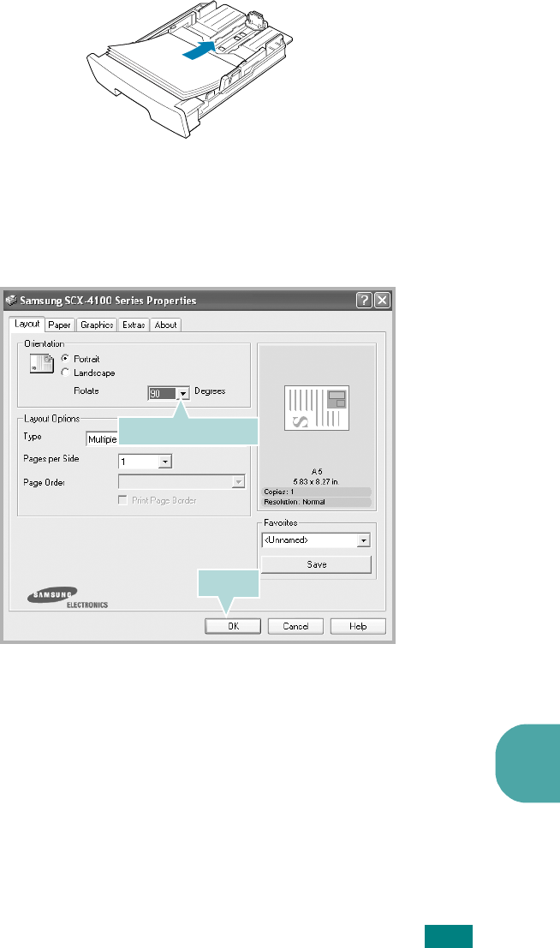Open the Extras tab
The height and width of the screenshot is (948, 560).
[x=134, y=325]
